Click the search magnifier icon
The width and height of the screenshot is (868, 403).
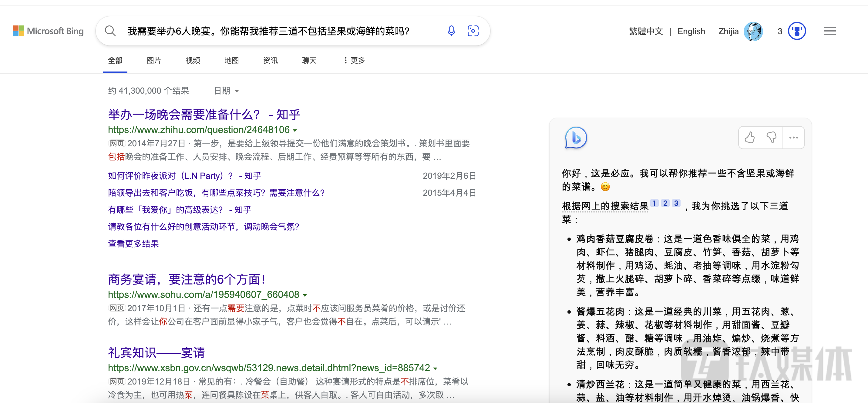pos(110,31)
